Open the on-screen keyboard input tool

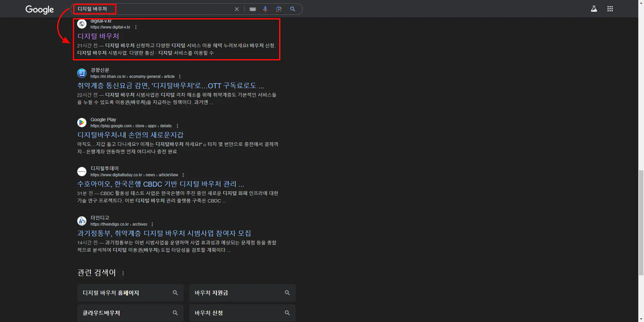pyautogui.click(x=253, y=9)
